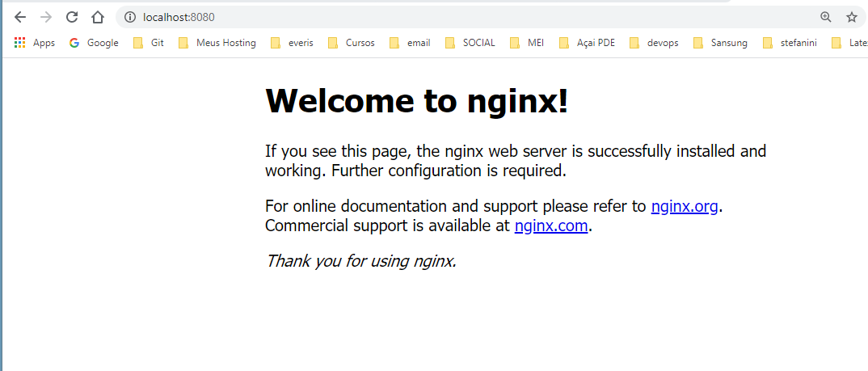This screenshot has width=868, height=371.
Task: Open the Açai PDE bookmarks folder
Action: pos(587,43)
